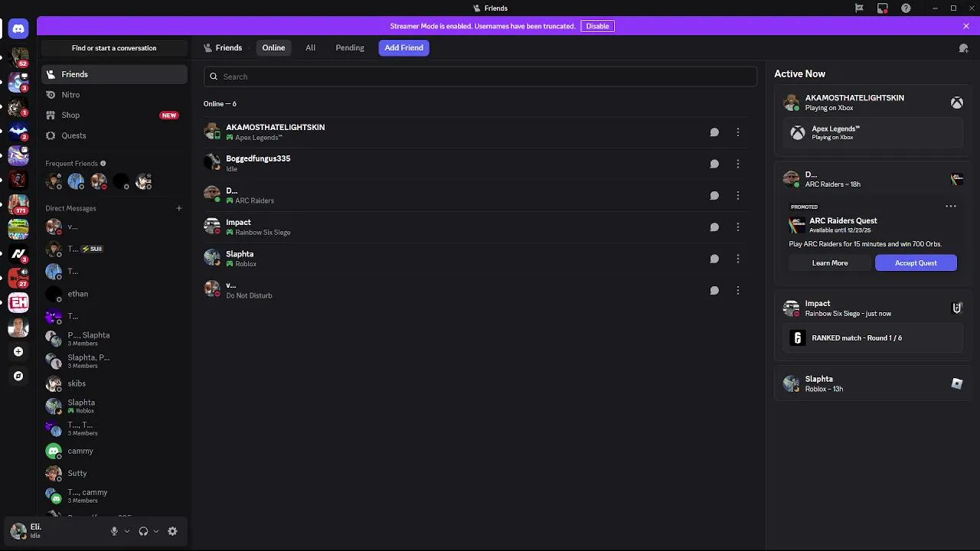980x551 pixels.
Task: Click the Frequent Friends info icon
Action: [103, 163]
